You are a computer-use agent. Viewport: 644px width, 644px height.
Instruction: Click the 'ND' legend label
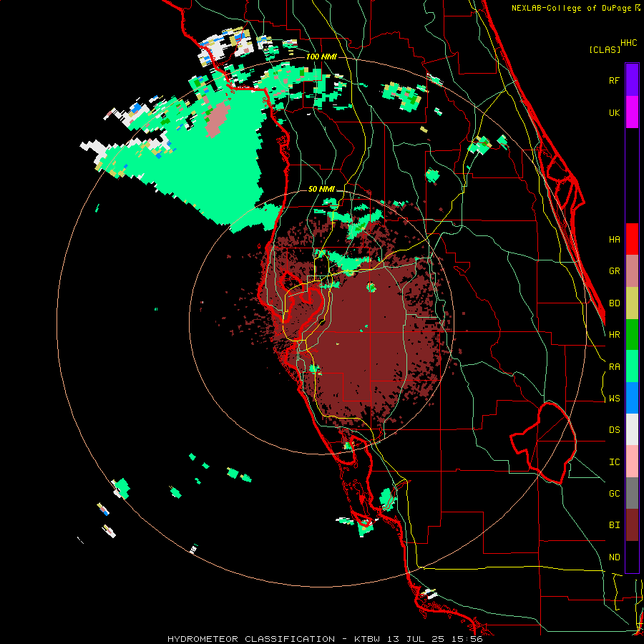click(614, 557)
